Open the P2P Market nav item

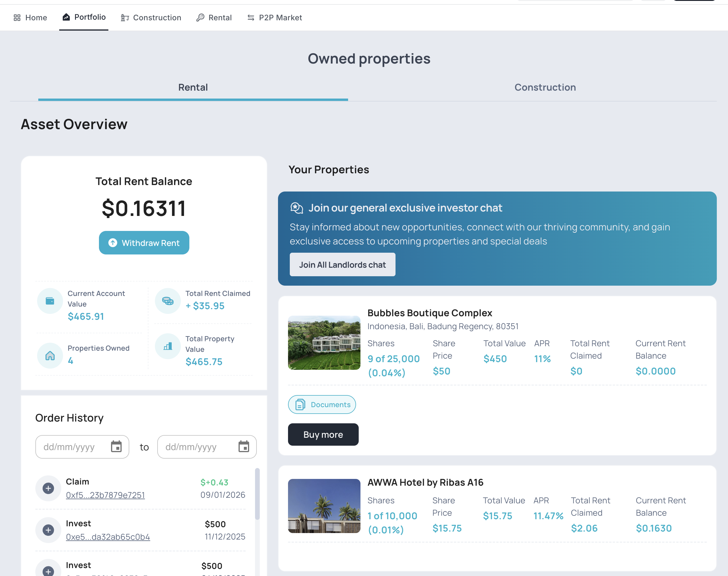(x=274, y=18)
